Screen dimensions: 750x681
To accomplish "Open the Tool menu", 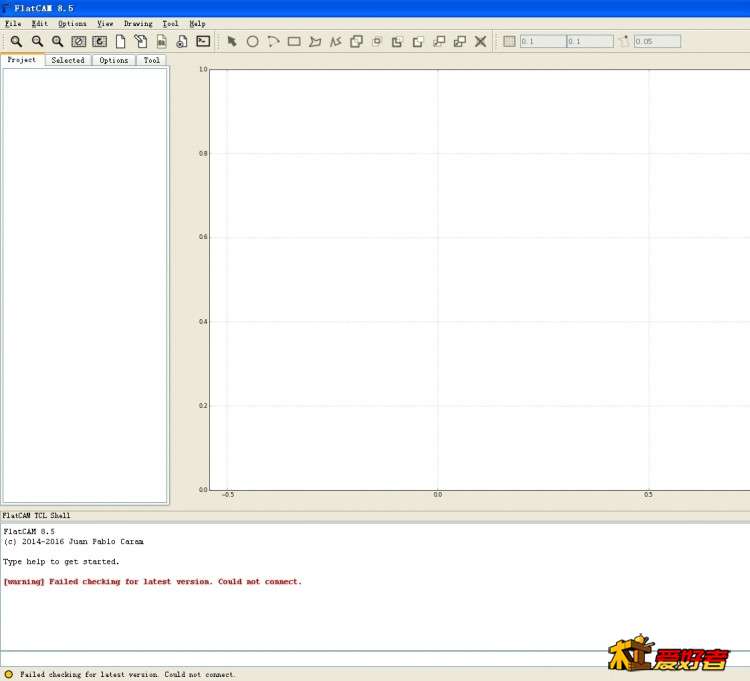I will click(x=170, y=23).
